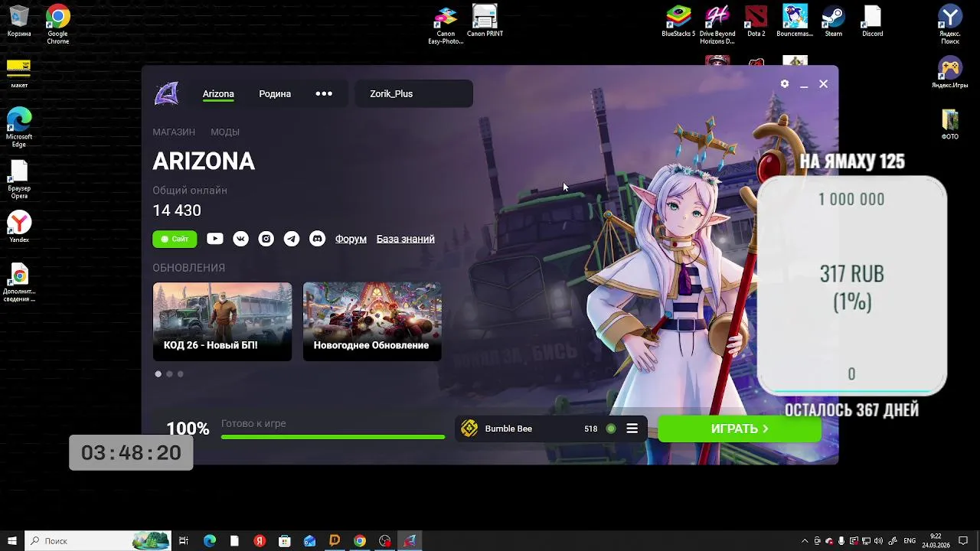Viewport: 980px width, 551px height.
Task: Select the third updates carousel dot
Action: (x=180, y=374)
